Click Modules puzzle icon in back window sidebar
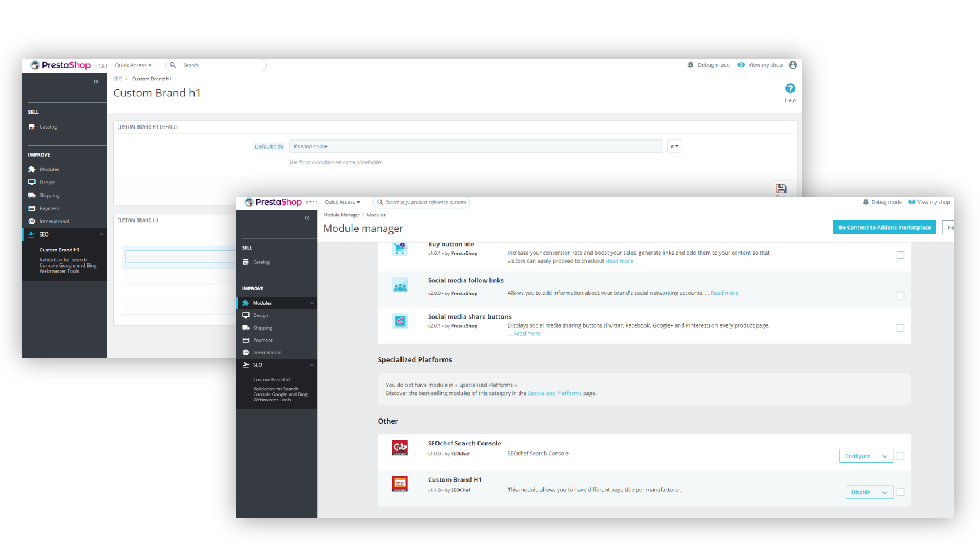This screenshot has width=980, height=558. [32, 169]
